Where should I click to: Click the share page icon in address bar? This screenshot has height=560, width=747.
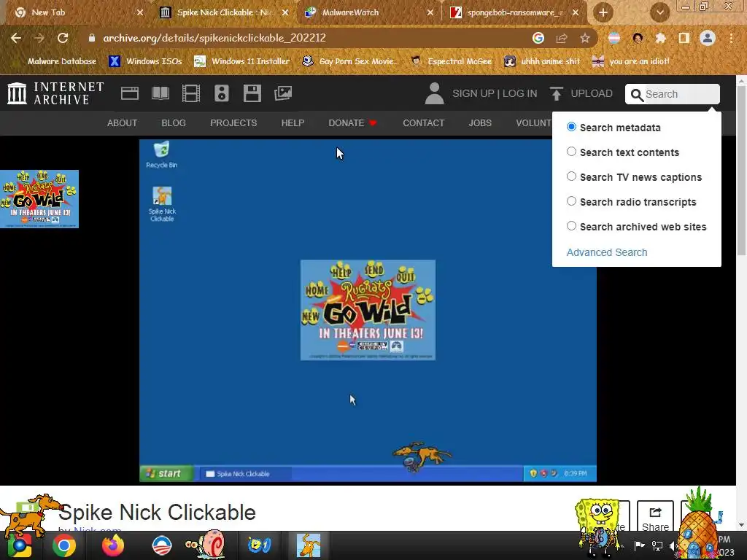pyautogui.click(x=562, y=38)
